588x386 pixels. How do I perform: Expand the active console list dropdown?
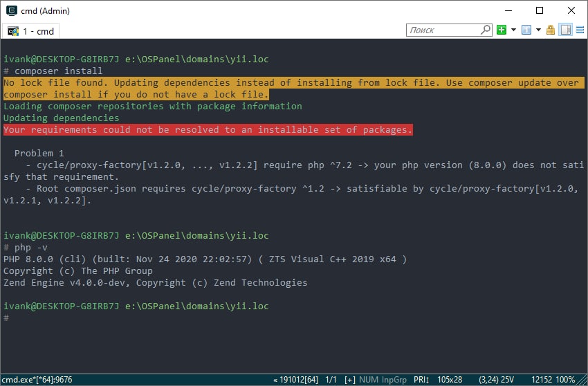pos(538,30)
